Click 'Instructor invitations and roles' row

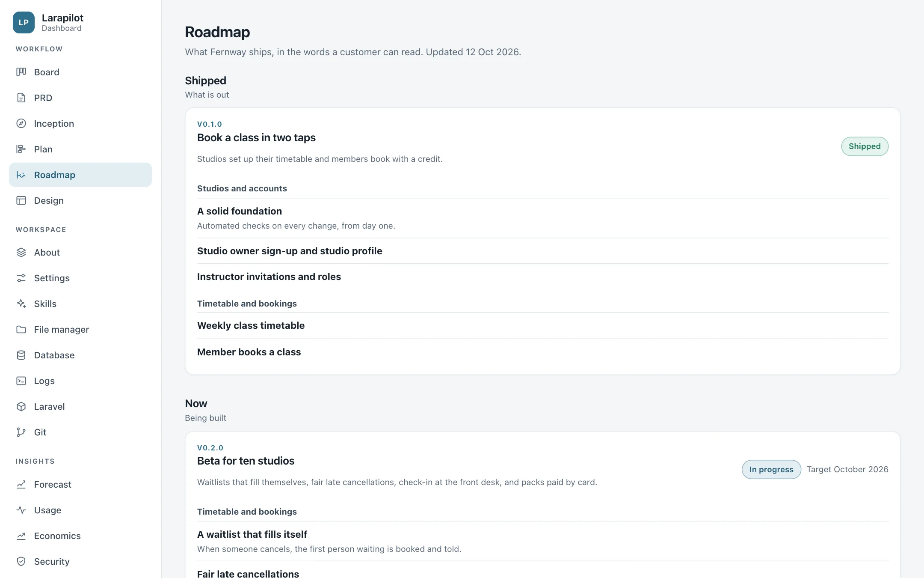click(543, 277)
